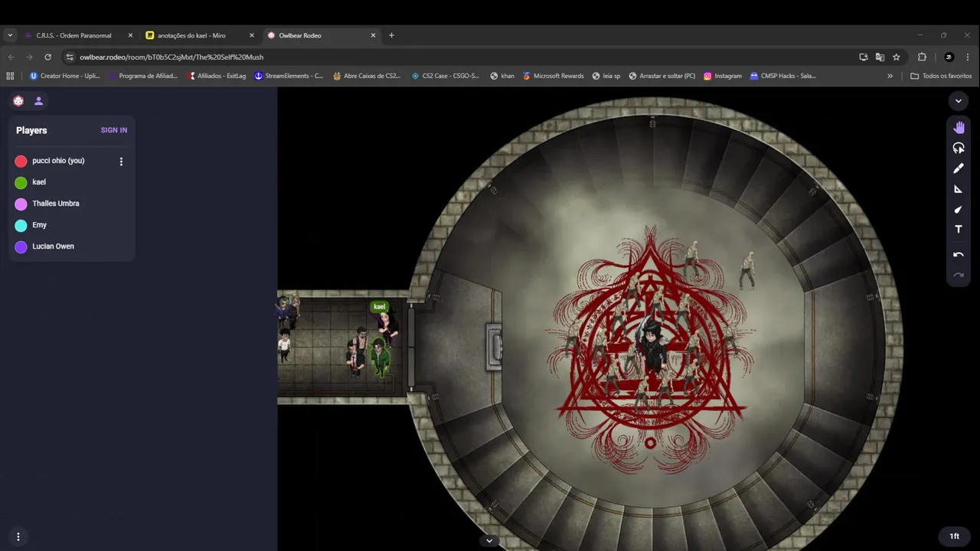Screen dimensions: 980x551
Task: Open the bottom-left more options menu
Action: [18, 536]
